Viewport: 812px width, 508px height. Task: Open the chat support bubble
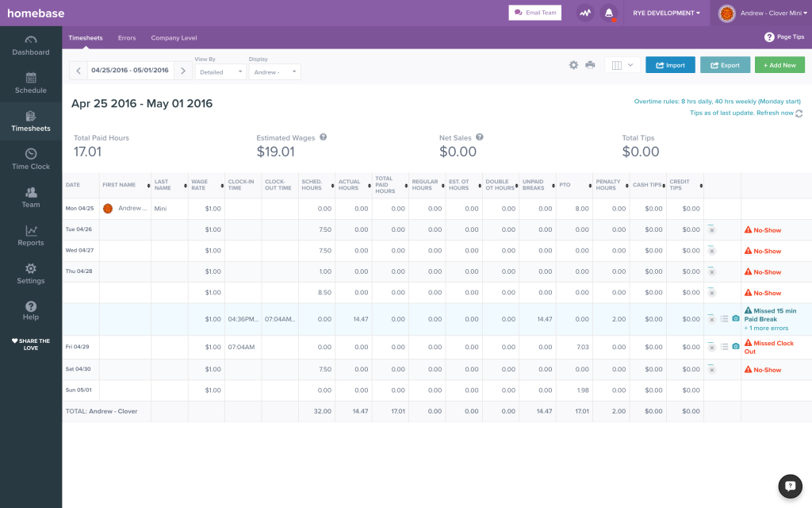790,486
